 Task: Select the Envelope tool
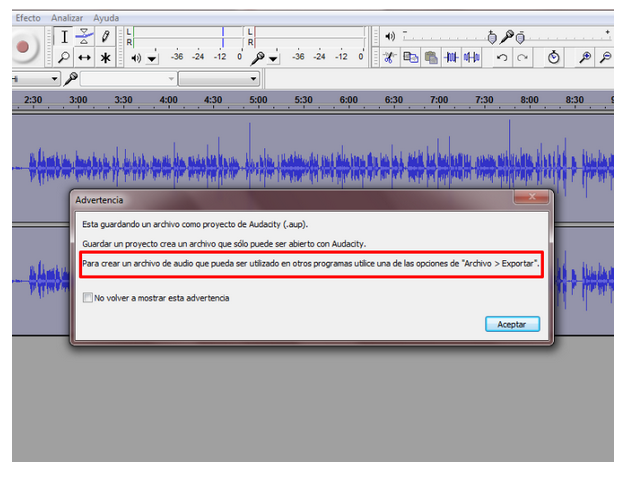point(84,36)
